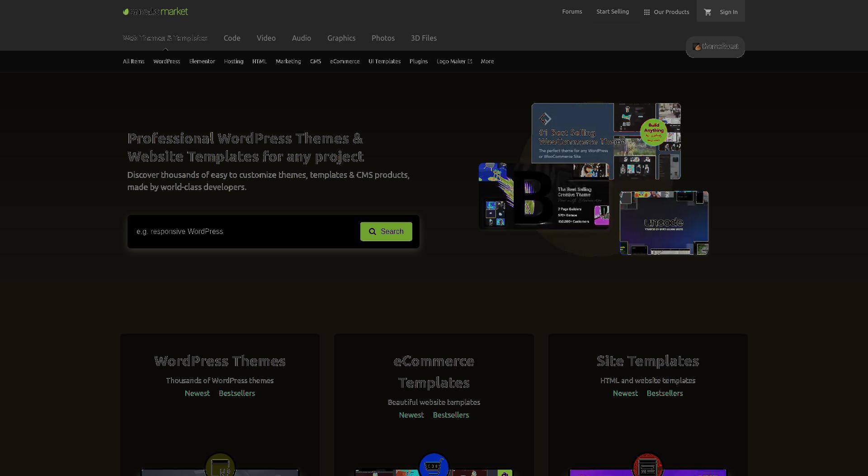
Task: Open CMS subnavigation item
Action: pyautogui.click(x=316, y=61)
